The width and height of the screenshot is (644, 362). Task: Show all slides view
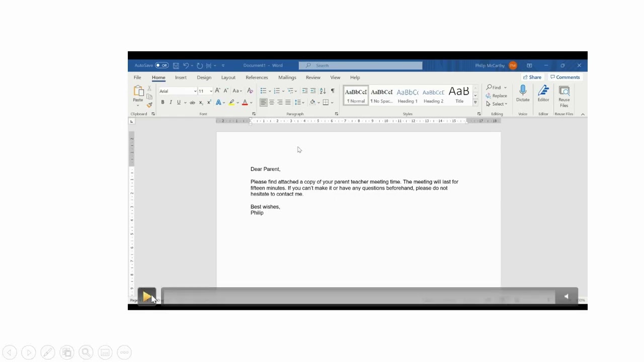click(x=67, y=353)
